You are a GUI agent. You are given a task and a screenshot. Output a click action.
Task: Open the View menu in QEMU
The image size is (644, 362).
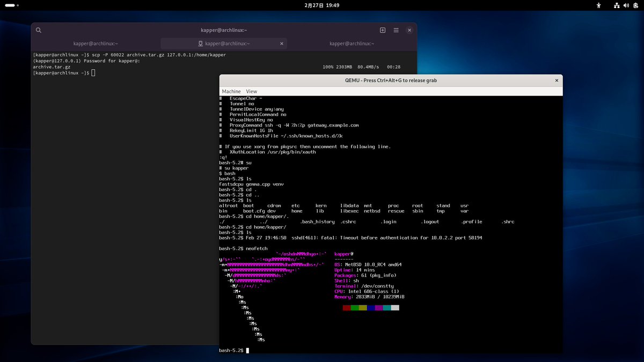click(x=251, y=91)
